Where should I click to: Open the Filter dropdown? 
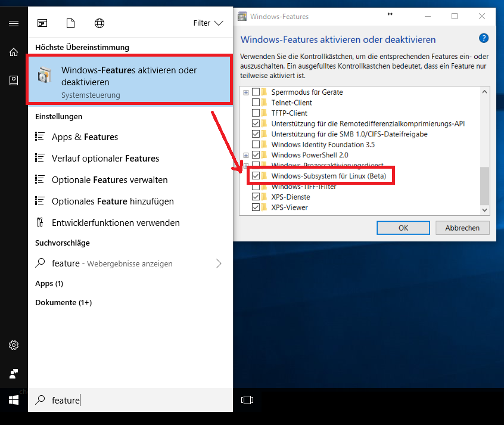(208, 23)
